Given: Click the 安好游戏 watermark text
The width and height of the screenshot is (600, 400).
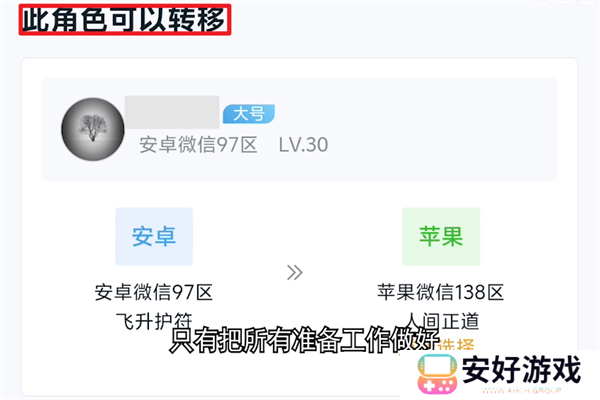Looking at the screenshot, I should (x=521, y=370).
